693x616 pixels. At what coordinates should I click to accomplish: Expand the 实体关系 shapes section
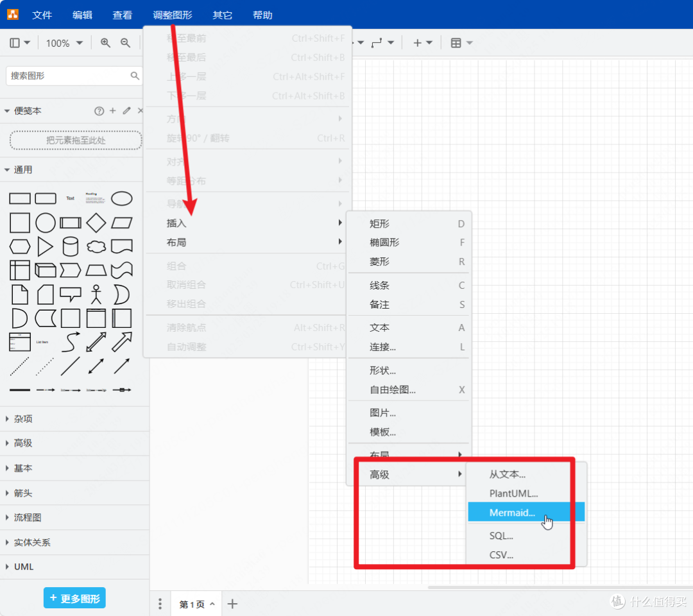pos(74,542)
